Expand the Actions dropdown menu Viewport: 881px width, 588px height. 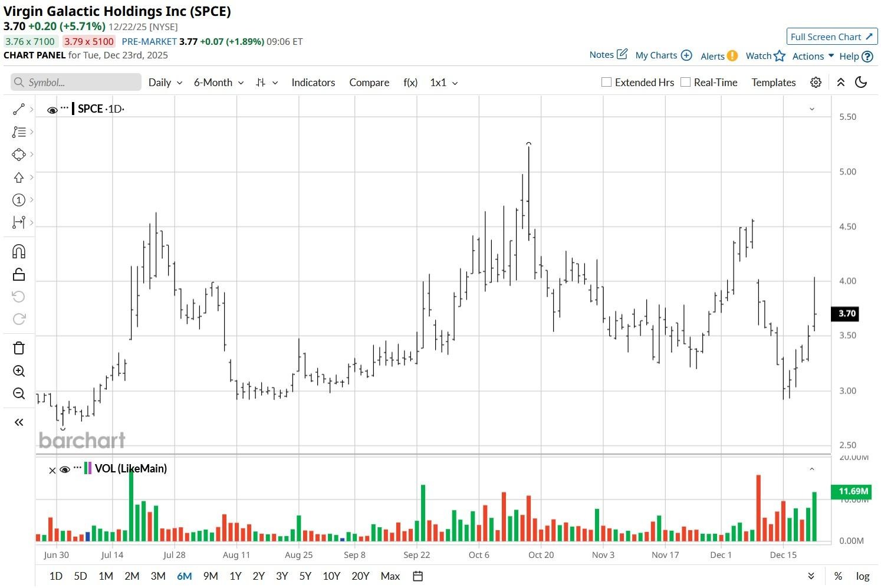tap(813, 56)
